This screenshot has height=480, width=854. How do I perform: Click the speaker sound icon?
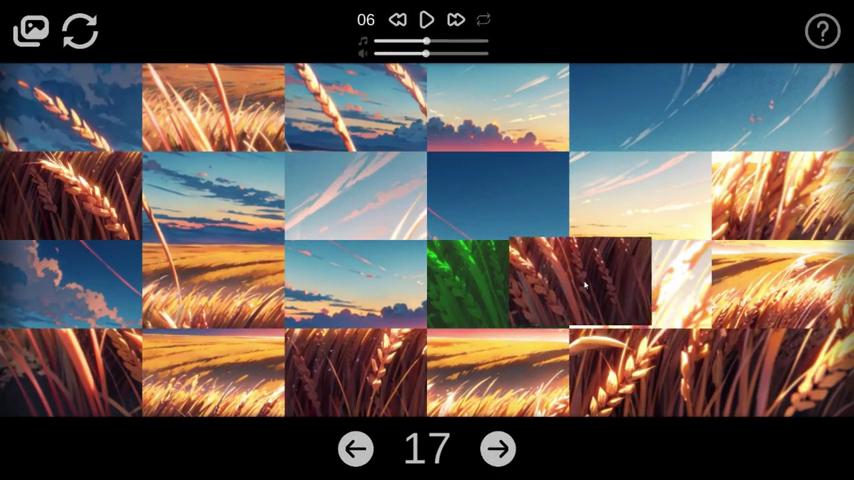click(x=363, y=53)
